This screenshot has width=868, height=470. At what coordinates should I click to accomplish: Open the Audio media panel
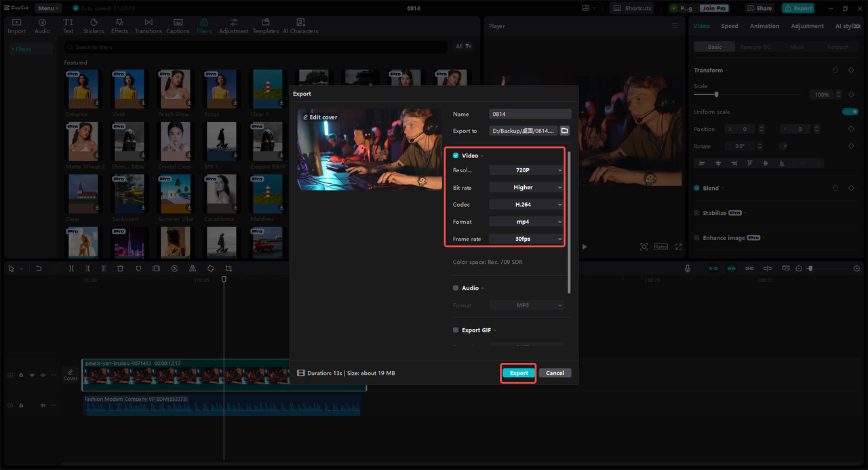[x=42, y=26]
